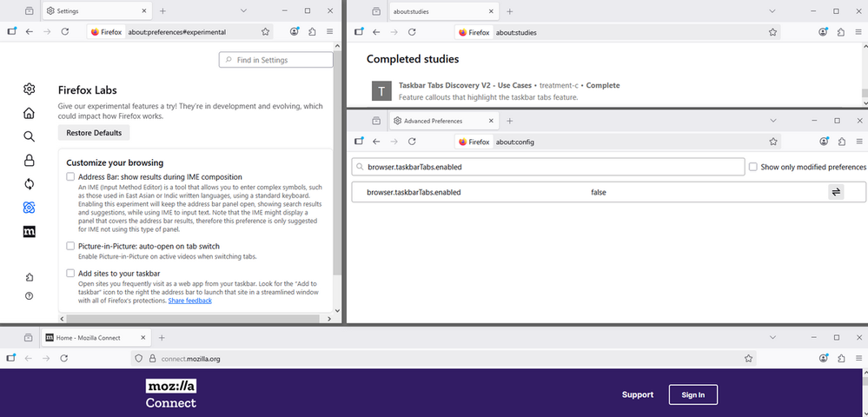Check Picture-in-Picture auto-open on tab switch
The image size is (868, 417).
click(x=70, y=247)
